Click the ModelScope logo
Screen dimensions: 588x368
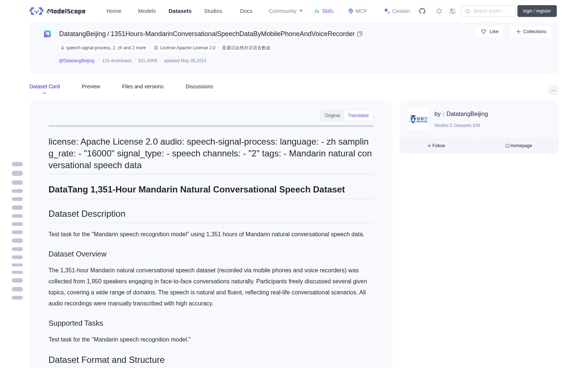click(x=57, y=11)
